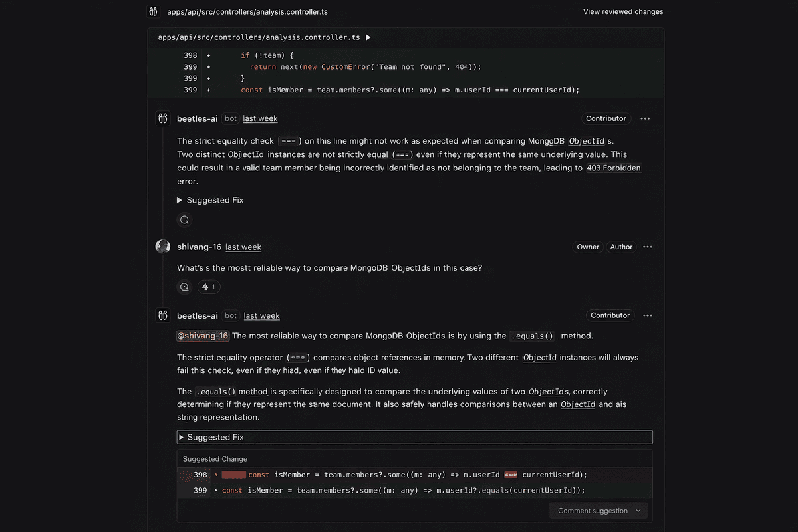Click the collapsed triangle next to first Suggested Fix
Screen dimensions: 798x532
(x=179, y=199)
